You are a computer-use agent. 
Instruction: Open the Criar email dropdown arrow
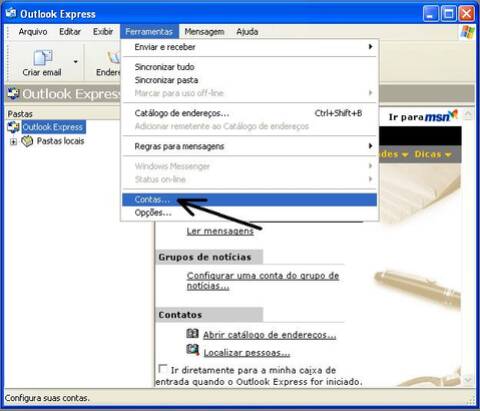click(76, 62)
